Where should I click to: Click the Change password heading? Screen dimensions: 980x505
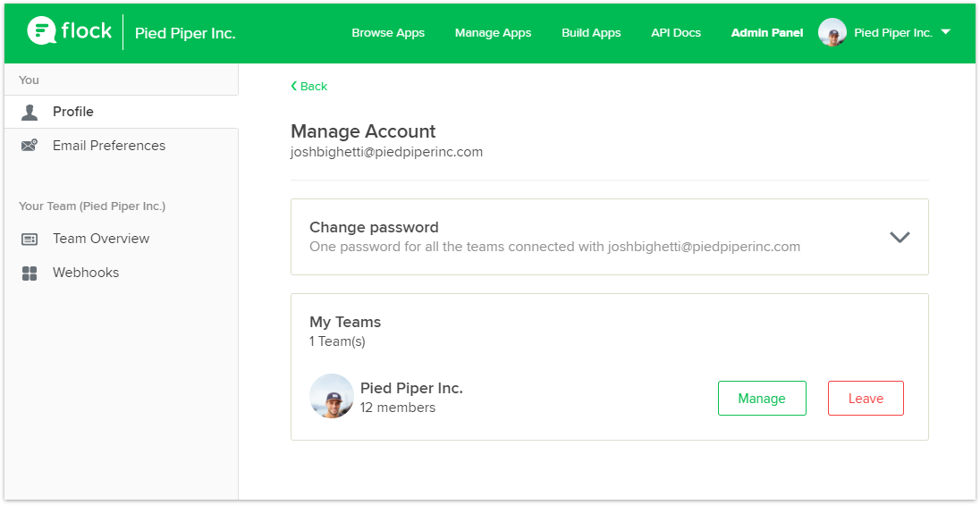(374, 227)
